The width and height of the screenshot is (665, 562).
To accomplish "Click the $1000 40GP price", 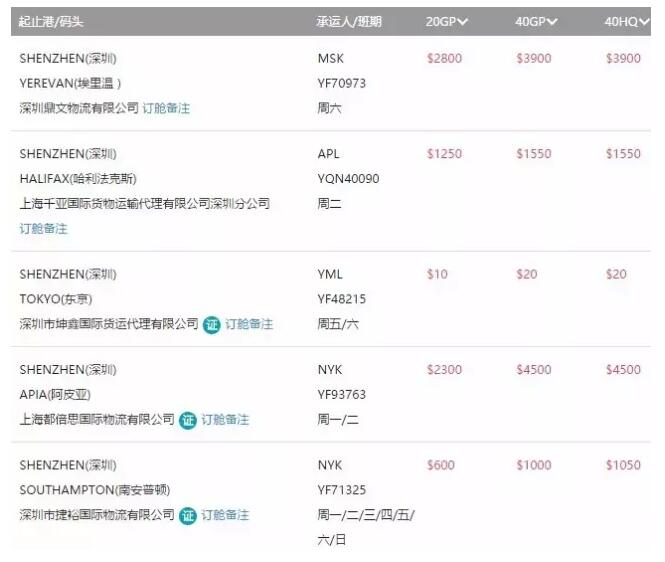I will 534,465.
